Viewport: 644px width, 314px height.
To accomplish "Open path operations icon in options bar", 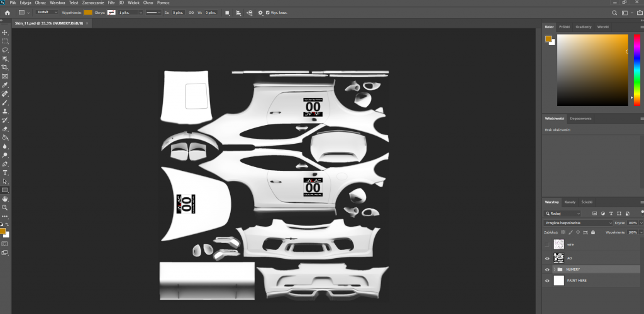I will click(x=227, y=13).
